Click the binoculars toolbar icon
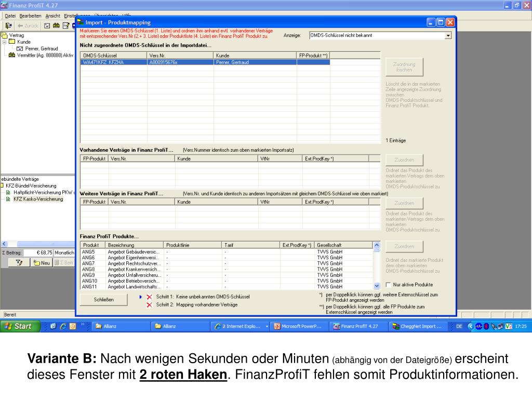 coord(56,25)
